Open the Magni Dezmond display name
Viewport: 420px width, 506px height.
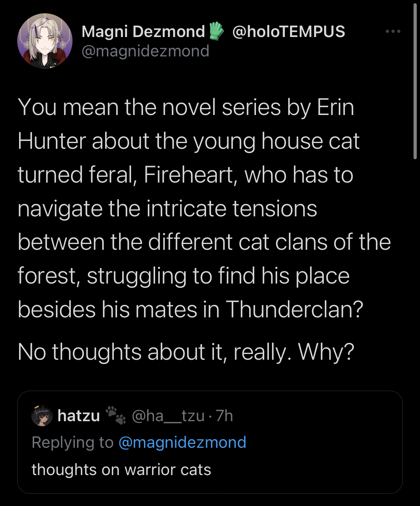[143, 32]
